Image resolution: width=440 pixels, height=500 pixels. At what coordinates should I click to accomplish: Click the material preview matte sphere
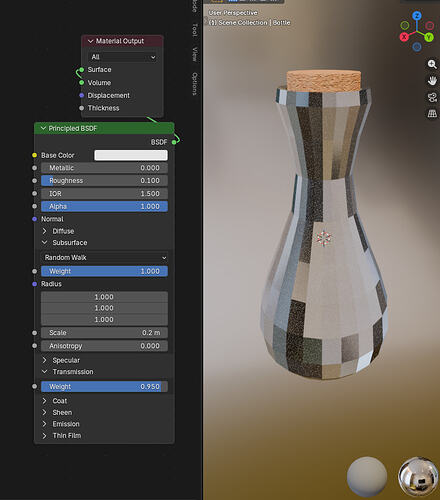pos(367,477)
